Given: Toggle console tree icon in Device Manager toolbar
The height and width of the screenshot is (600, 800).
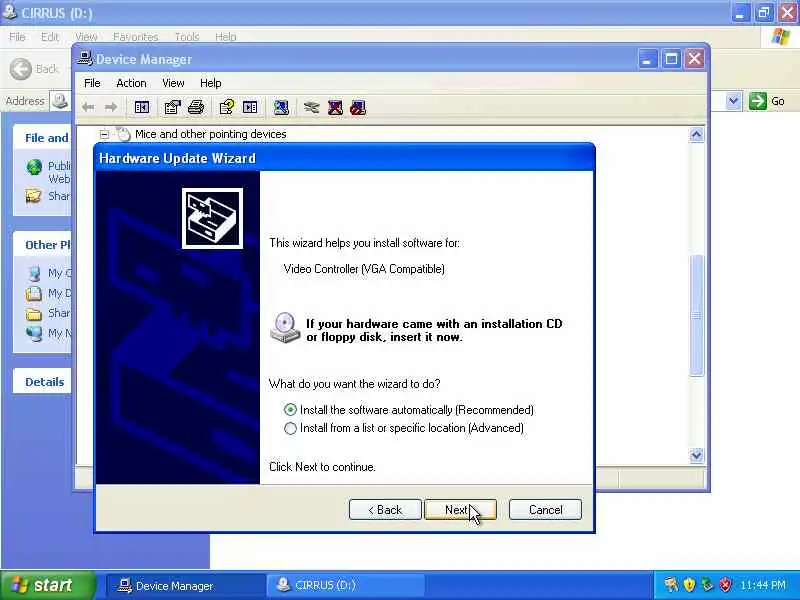Looking at the screenshot, I should [141, 107].
